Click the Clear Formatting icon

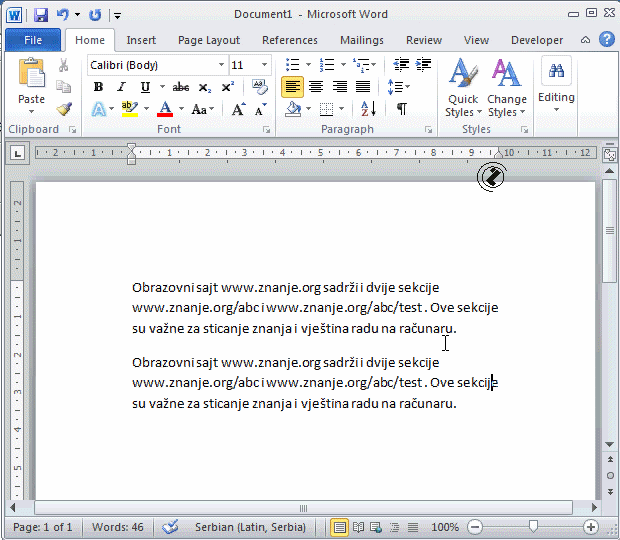click(260, 87)
